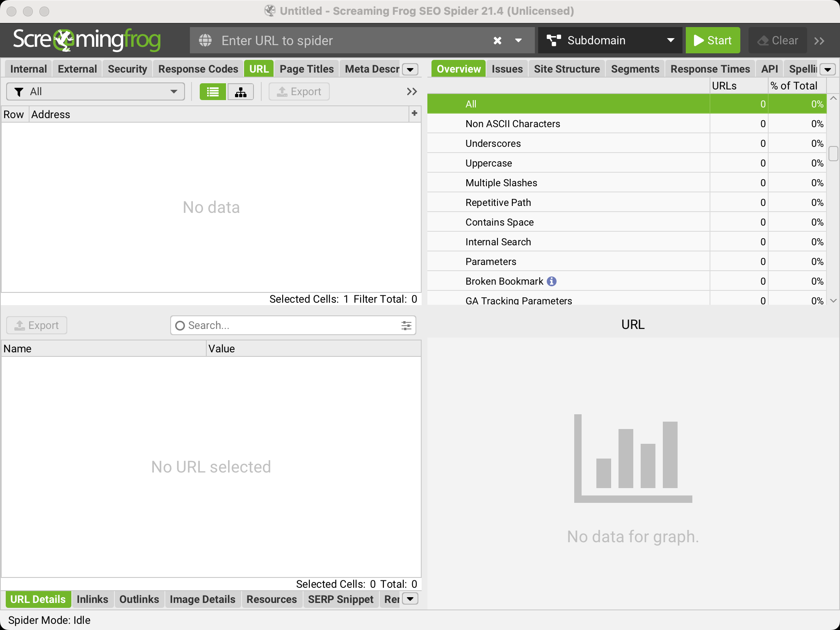This screenshot has height=630, width=840.
Task: Open the Subdomain crawl mode dropdown
Action: pos(610,40)
